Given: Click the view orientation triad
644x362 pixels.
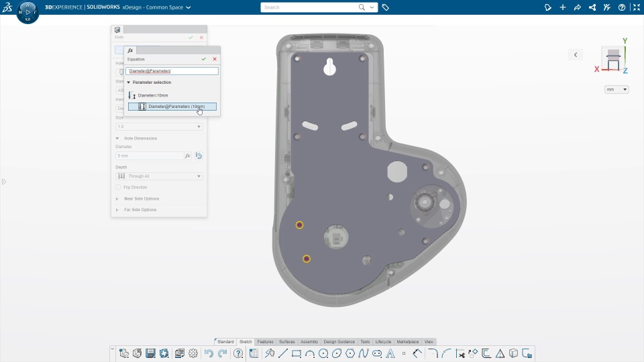Looking at the screenshot, I should click(x=611, y=56).
